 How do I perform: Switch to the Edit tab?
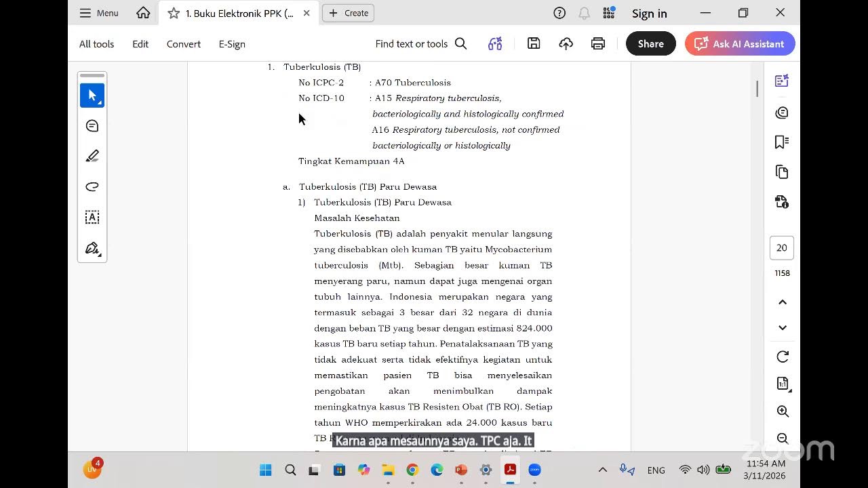pos(140,44)
